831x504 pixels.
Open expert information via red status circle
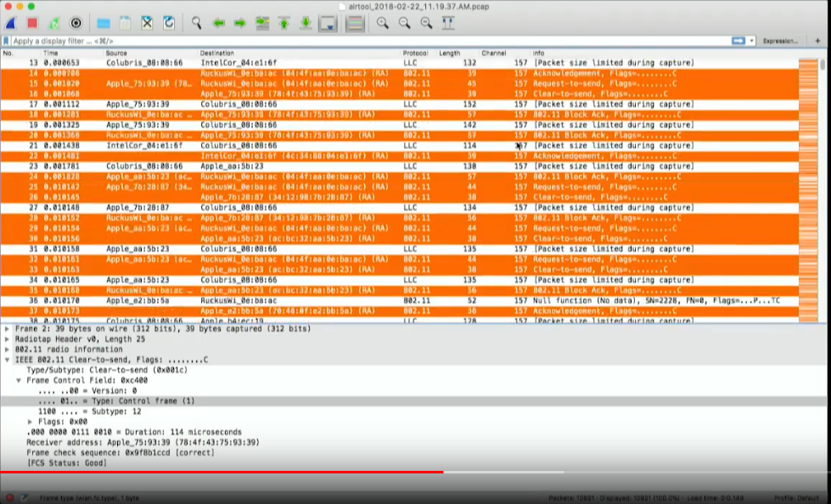click(9, 498)
